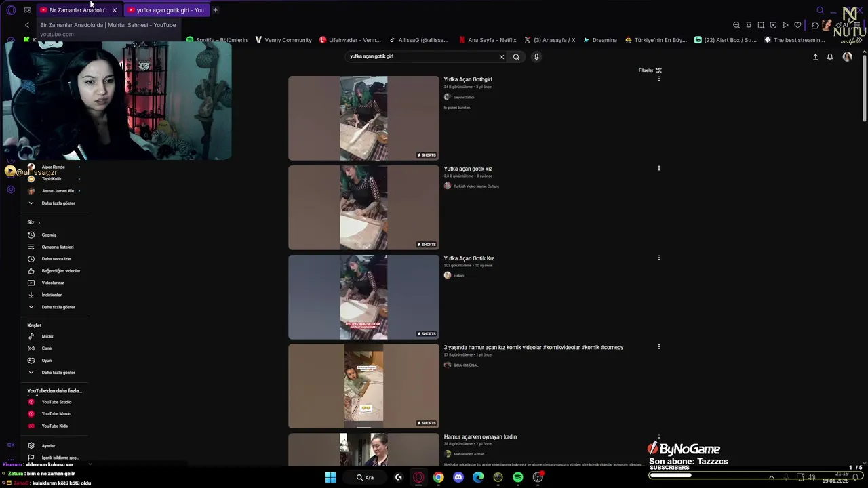Screen dimensions: 868x488
Task: Open Jesse James subscription channel
Action: coord(54,191)
